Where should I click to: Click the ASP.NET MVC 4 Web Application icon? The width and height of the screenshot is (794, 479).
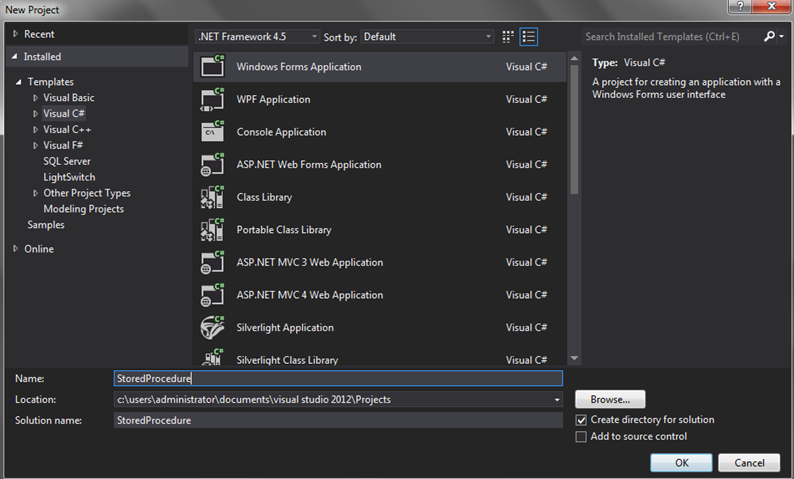[x=212, y=295]
